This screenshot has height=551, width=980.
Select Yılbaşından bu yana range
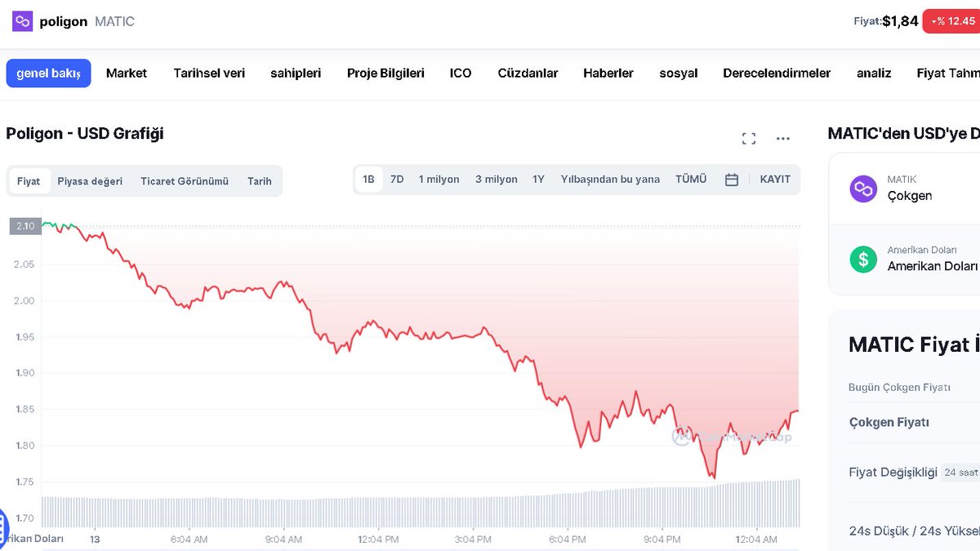(x=610, y=180)
